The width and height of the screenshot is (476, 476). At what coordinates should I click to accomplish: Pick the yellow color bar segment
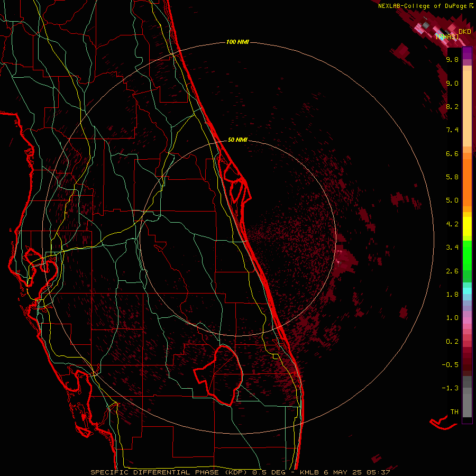tap(467, 226)
